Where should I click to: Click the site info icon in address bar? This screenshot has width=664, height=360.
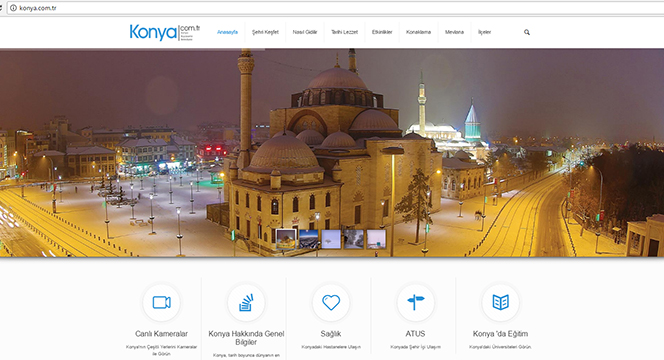tap(13, 8)
